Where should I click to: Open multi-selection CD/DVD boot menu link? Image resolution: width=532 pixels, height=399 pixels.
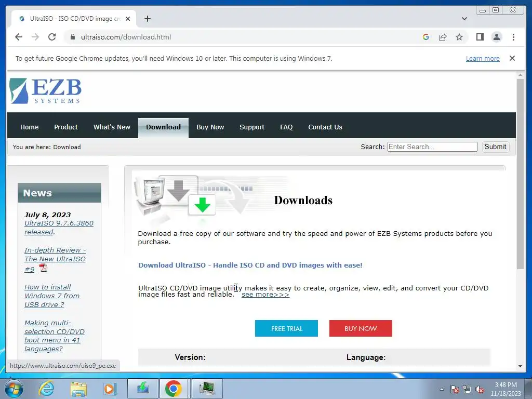54,336
